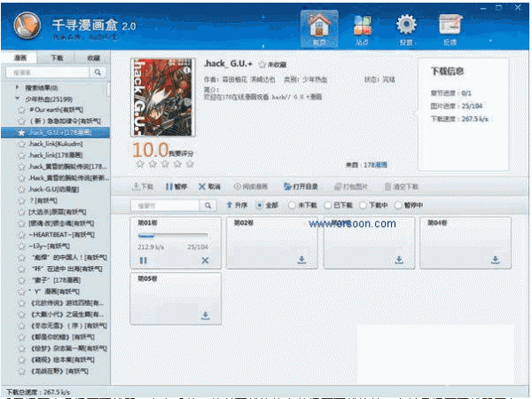Open the 站点 sites icon
The height and width of the screenshot is (399, 532).
point(362,27)
